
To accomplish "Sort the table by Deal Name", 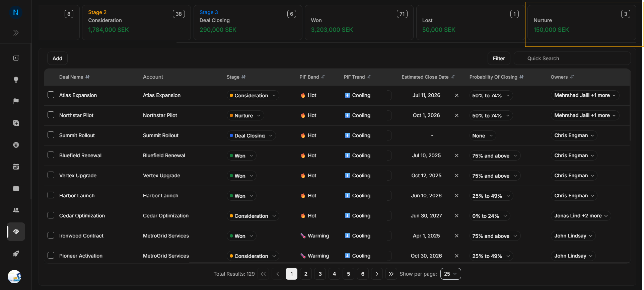I will [x=87, y=77].
